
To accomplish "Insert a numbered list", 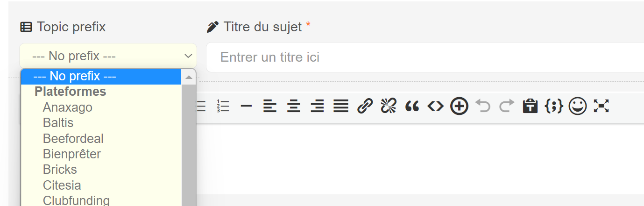I will coord(223,107).
